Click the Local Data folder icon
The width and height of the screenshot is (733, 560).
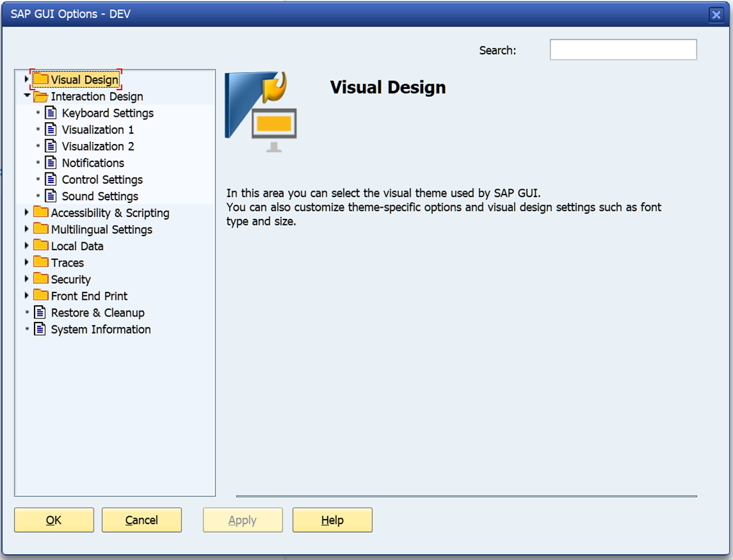(40, 245)
